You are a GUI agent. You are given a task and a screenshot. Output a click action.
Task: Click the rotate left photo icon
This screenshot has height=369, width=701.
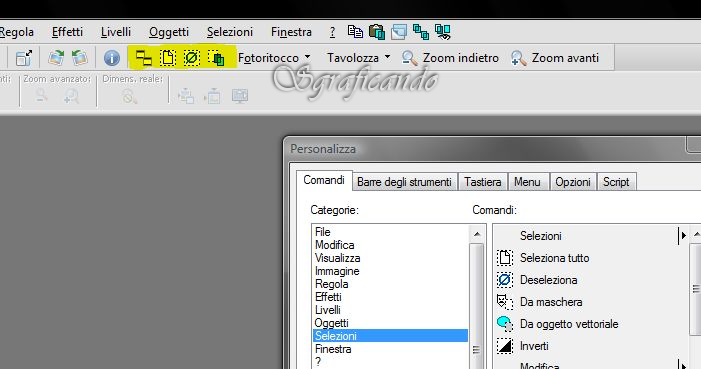tap(80, 58)
